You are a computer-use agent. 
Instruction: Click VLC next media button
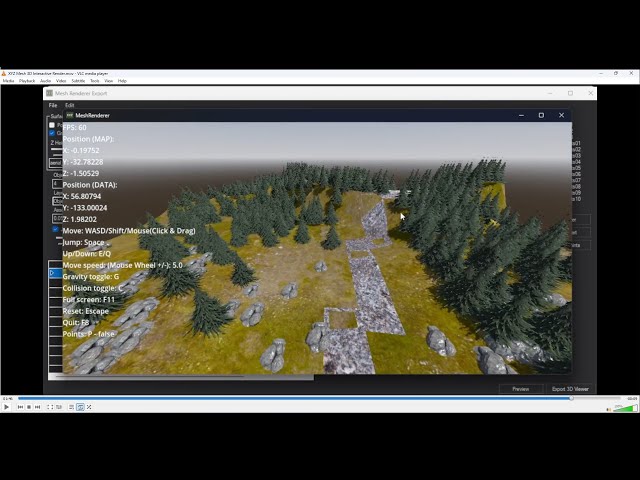point(38,407)
